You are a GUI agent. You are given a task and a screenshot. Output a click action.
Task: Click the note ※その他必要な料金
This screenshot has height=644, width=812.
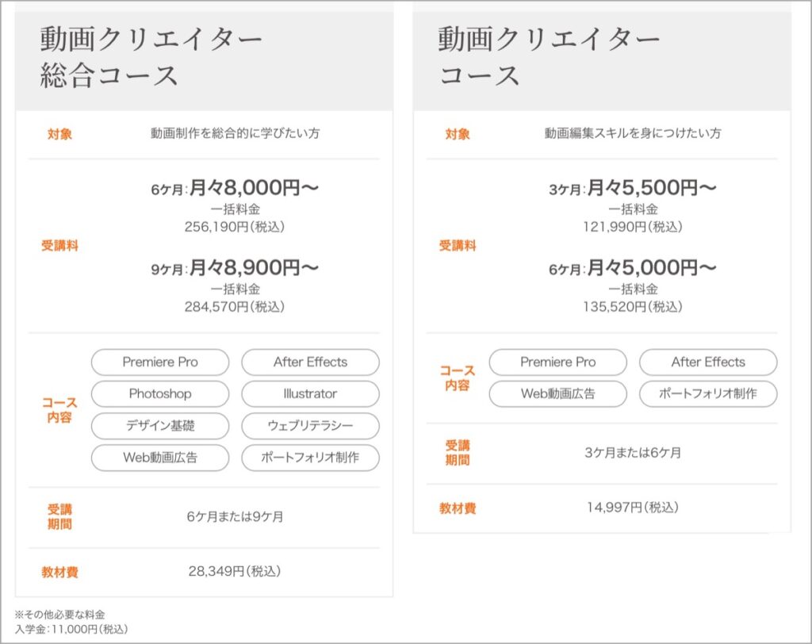click(60, 615)
